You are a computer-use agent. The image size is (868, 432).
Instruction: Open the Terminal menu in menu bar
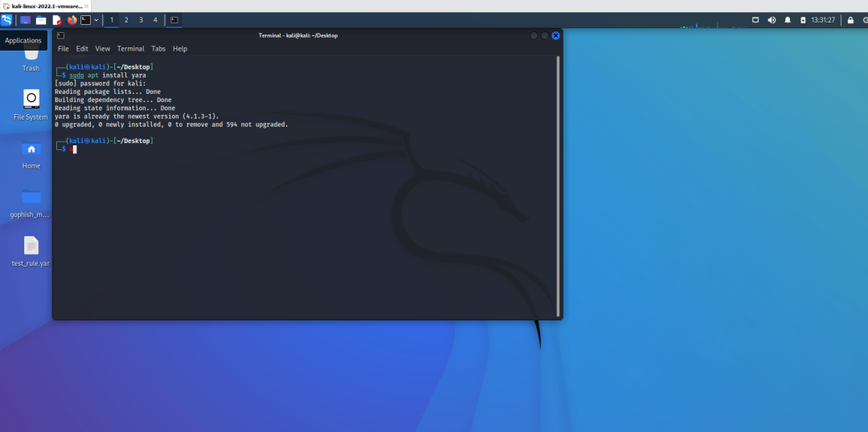(x=131, y=49)
